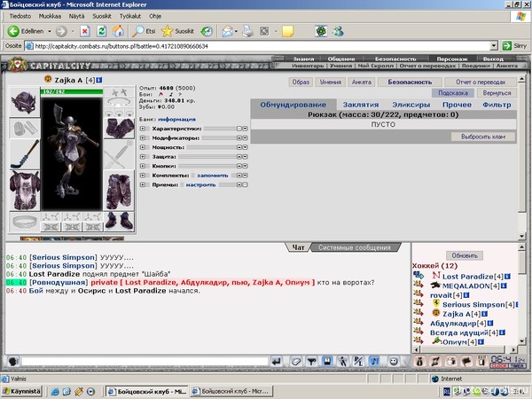
Task: Click the Обновить button
Action: pos(465,255)
